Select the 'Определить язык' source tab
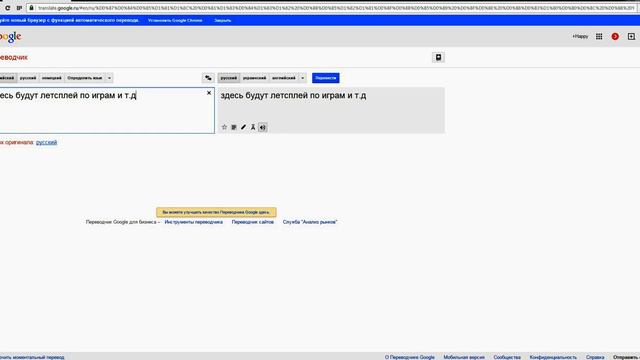The image size is (640, 360). pos(85,78)
